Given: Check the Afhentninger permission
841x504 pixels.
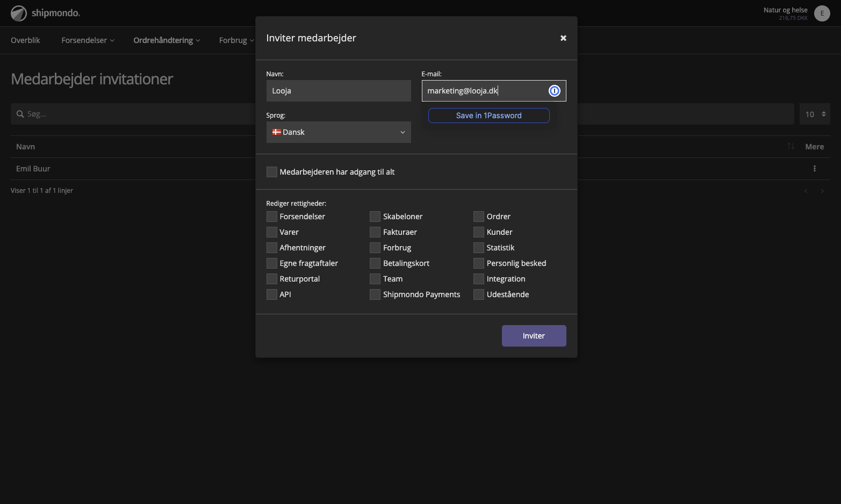Looking at the screenshot, I should point(272,248).
